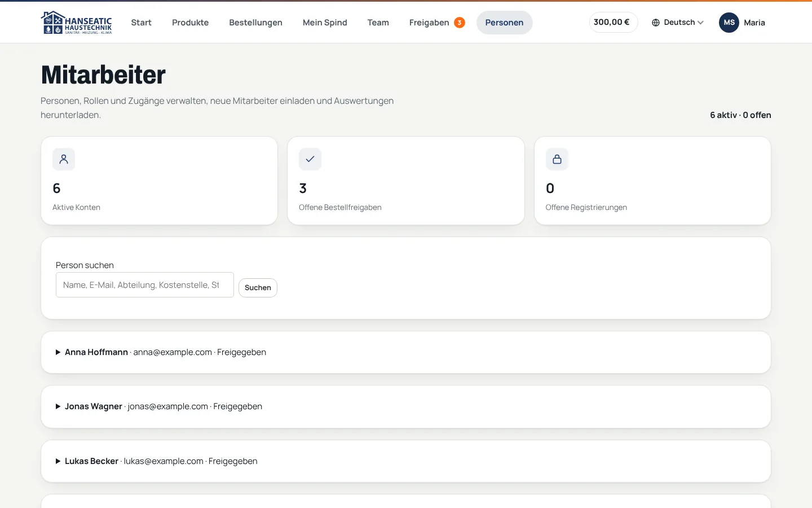Expand Anna Hoffmann's row
The image size is (812, 508).
pyautogui.click(x=406, y=352)
